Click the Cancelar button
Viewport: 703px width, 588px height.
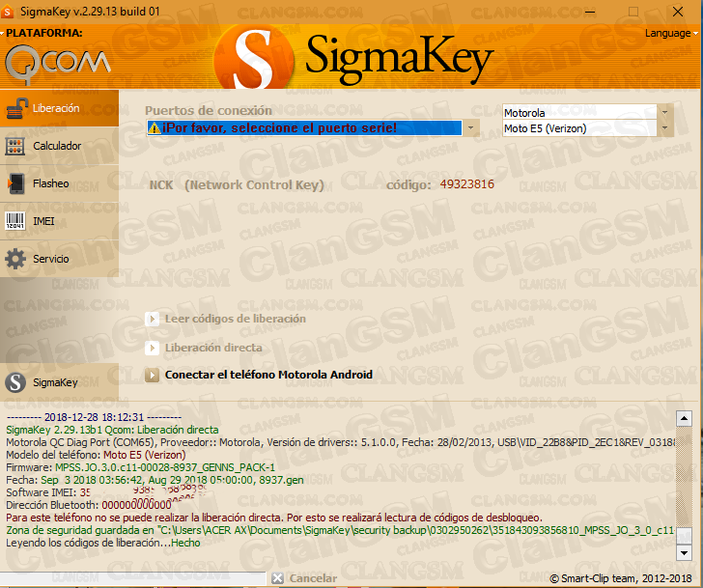304,578
